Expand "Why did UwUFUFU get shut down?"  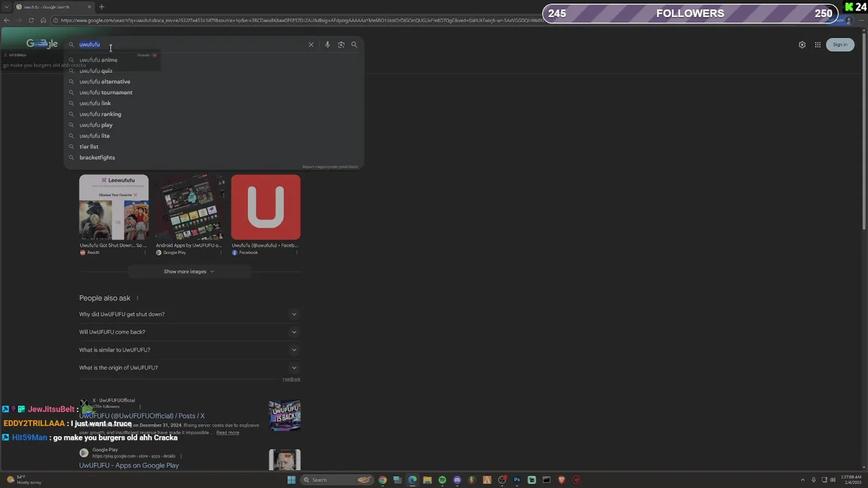[x=189, y=314]
